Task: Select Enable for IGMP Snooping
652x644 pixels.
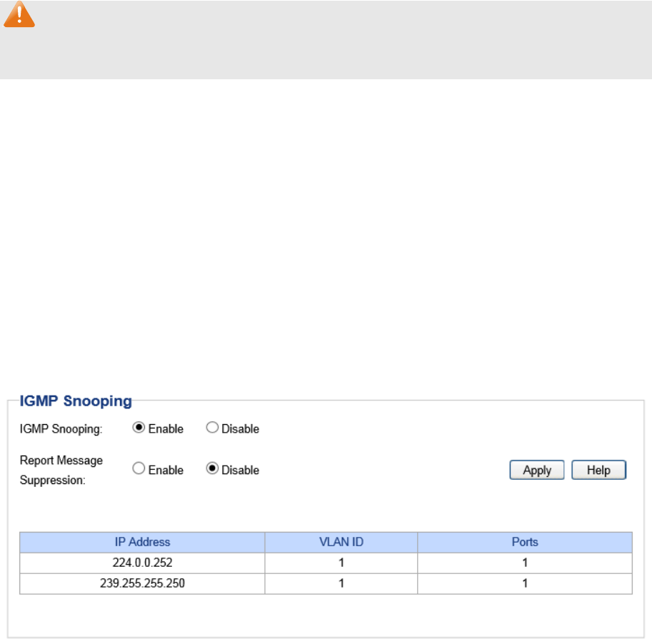Action: 139,428
